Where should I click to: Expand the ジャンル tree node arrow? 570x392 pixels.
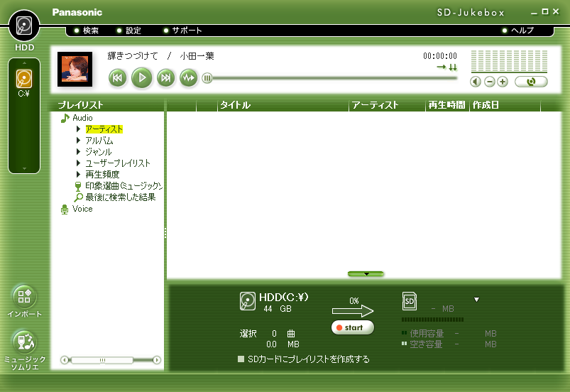pyautogui.click(x=78, y=152)
